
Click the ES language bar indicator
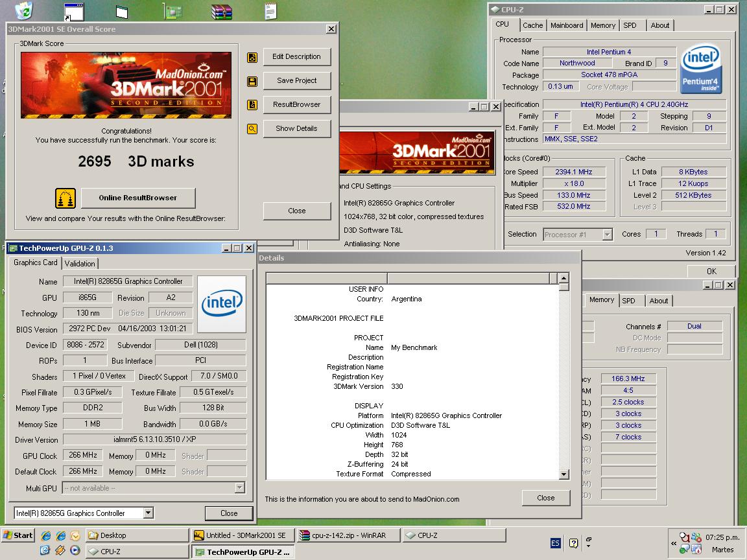pyautogui.click(x=556, y=543)
